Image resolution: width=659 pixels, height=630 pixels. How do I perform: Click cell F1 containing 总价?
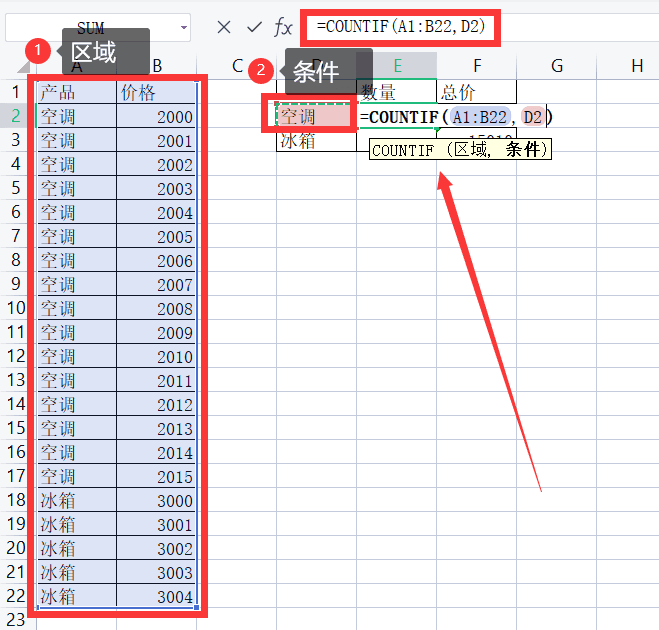click(476, 93)
